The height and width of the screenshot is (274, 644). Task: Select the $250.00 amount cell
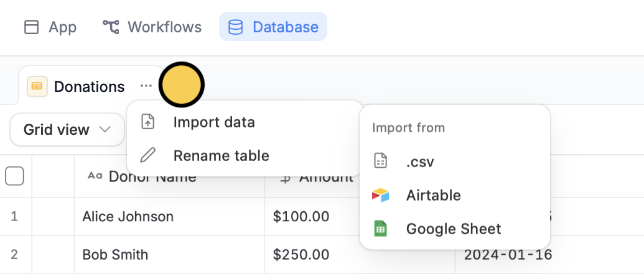pos(301,254)
